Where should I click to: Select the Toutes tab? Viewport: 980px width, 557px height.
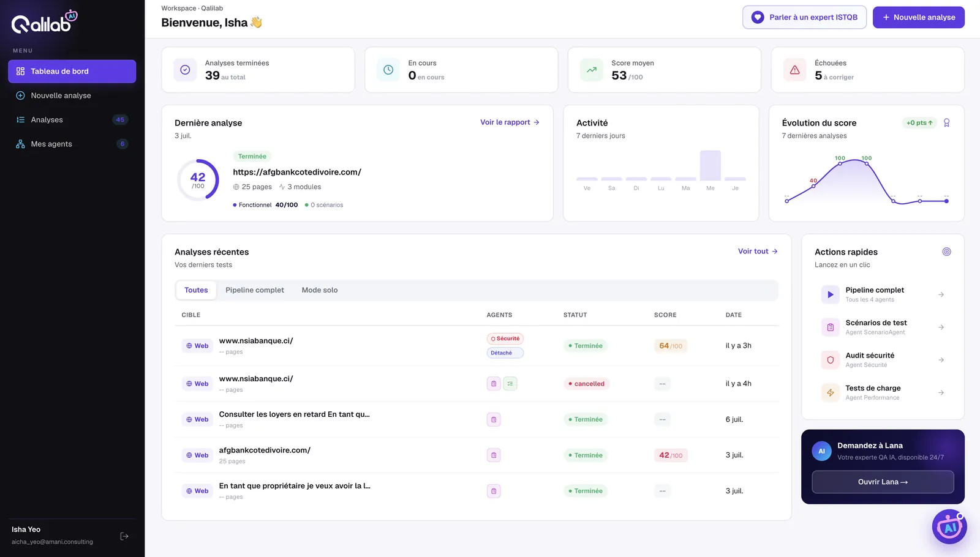coord(196,290)
